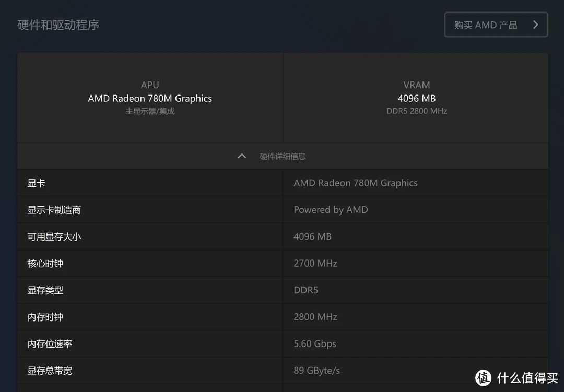Select the 可用显存大小 row label
The height and width of the screenshot is (392, 564).
pos(54,236)
